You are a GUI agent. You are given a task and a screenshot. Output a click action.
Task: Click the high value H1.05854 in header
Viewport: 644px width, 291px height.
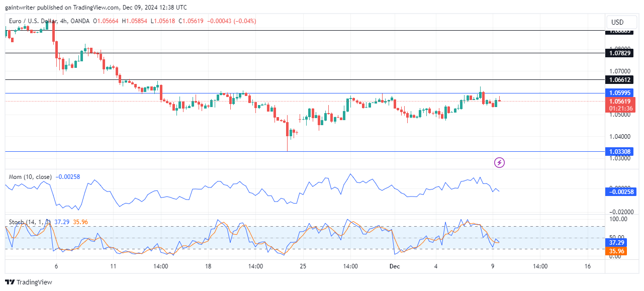tap(134, 21)
